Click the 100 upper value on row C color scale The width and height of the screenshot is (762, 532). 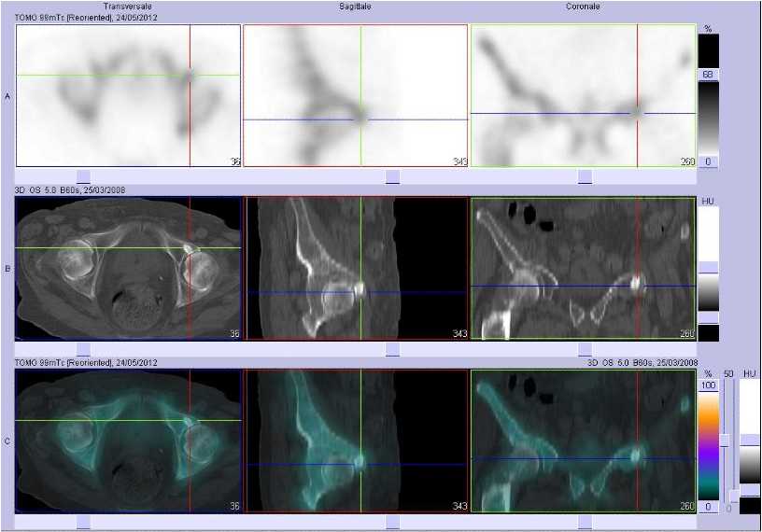click(x=708, y=385)
